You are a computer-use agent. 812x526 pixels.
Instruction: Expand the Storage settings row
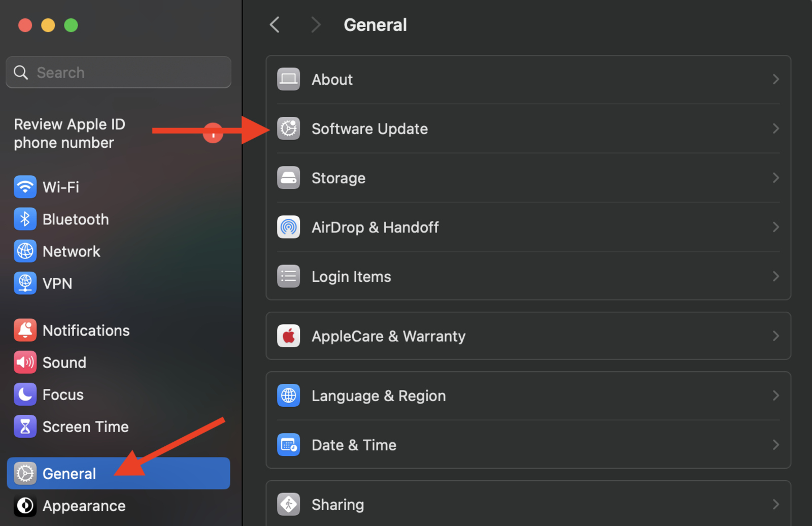(775, 178)
